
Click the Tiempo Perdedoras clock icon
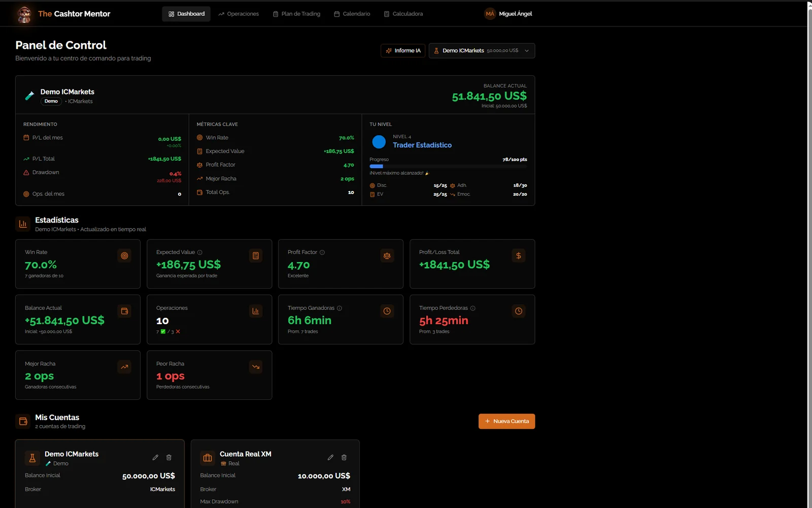click(519, 311)
